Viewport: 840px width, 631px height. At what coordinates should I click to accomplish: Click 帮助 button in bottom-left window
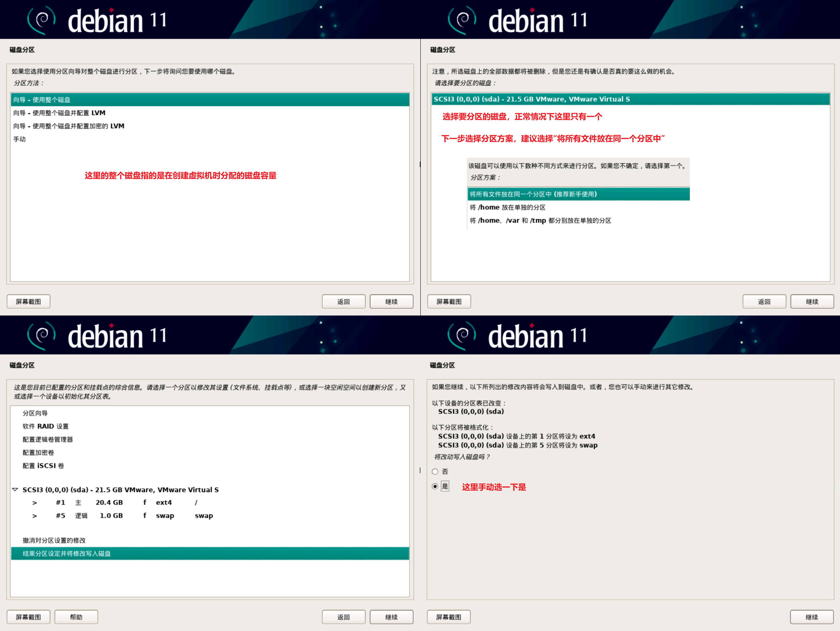pyautogui.click(x=76, y=617)
